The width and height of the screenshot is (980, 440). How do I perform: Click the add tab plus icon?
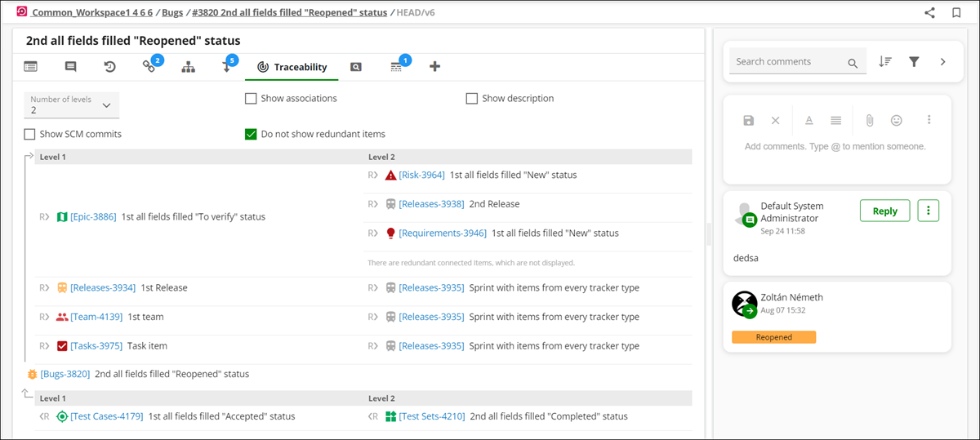coord(434,67)
